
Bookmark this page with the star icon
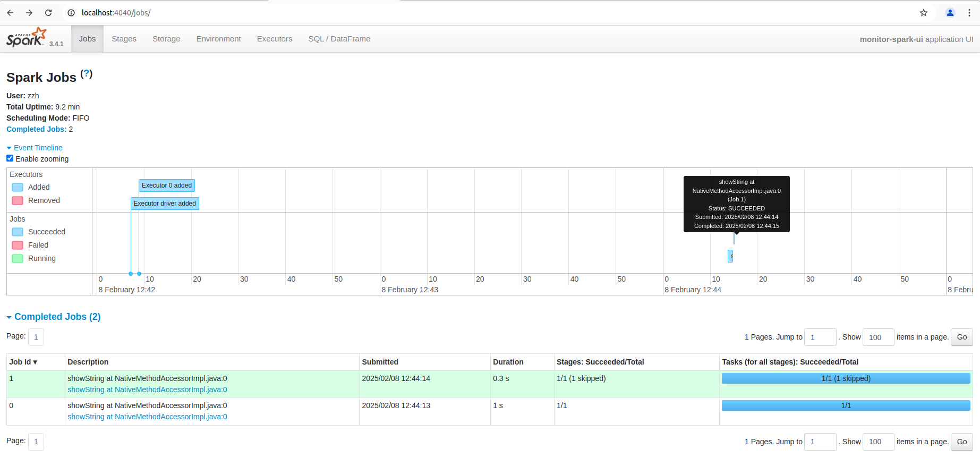(924, 13)
